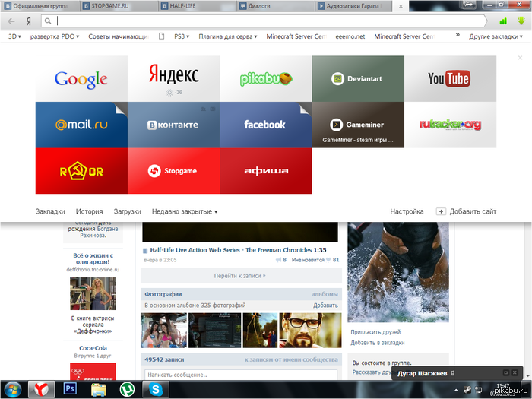Expand the PS3 bookmarks folder
The image size is (532, 399).
182,36
